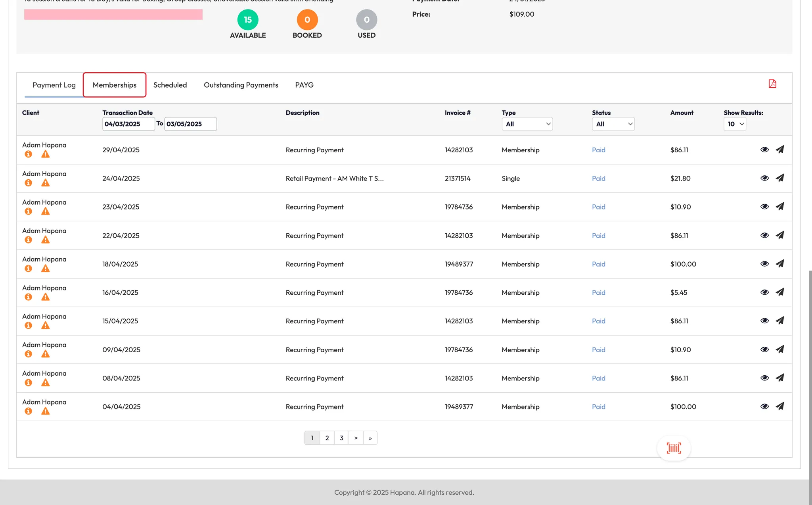
Task: Click the info icon on first Adam Hapana row
Action: pyautogui.click(x=28, y=154)
